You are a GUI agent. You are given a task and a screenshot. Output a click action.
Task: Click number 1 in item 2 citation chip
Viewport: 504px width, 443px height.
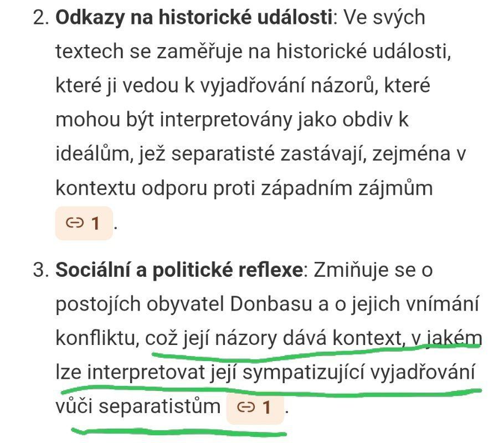coord(95,223)
